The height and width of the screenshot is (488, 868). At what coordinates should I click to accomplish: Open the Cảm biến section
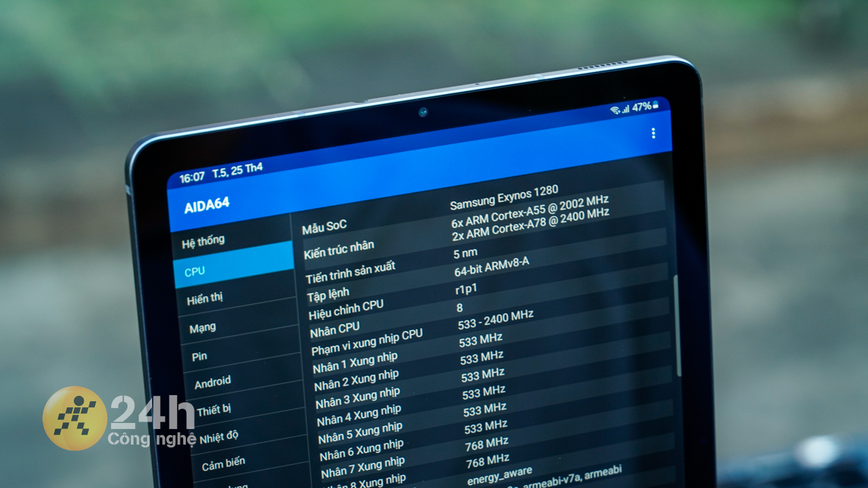(x=223, y=464)
